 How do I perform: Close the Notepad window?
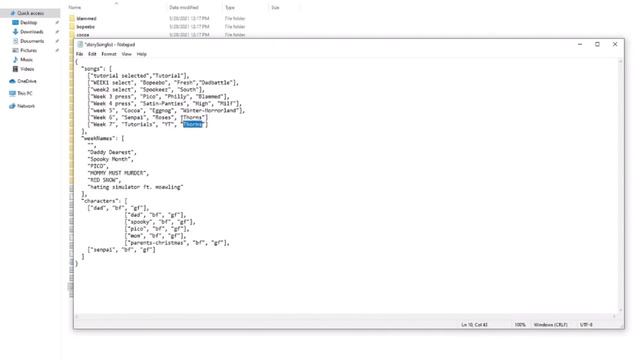click(615, 44)
